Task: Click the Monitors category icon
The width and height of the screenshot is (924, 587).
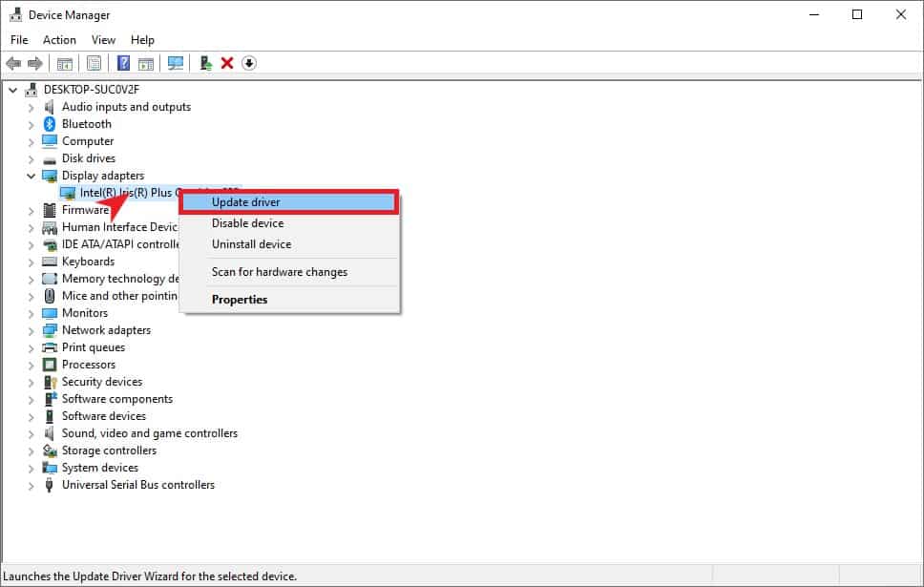Action: coord(50,313)
